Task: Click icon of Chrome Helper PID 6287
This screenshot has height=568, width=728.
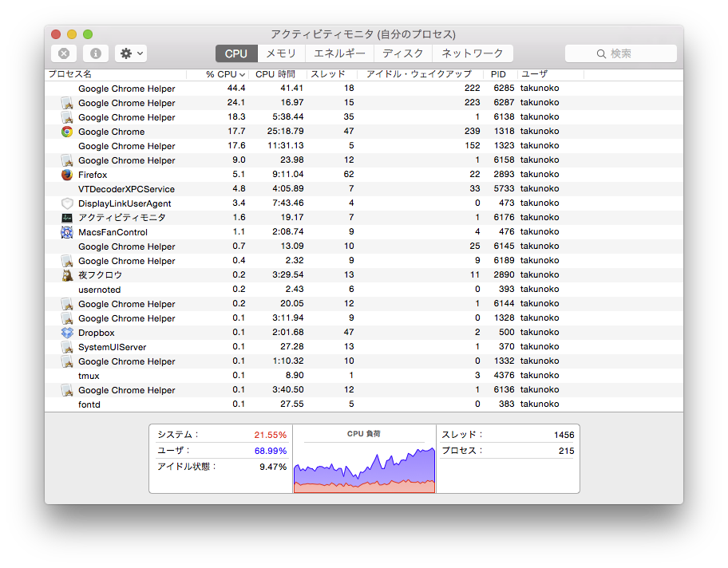Action: pos(67,103)
